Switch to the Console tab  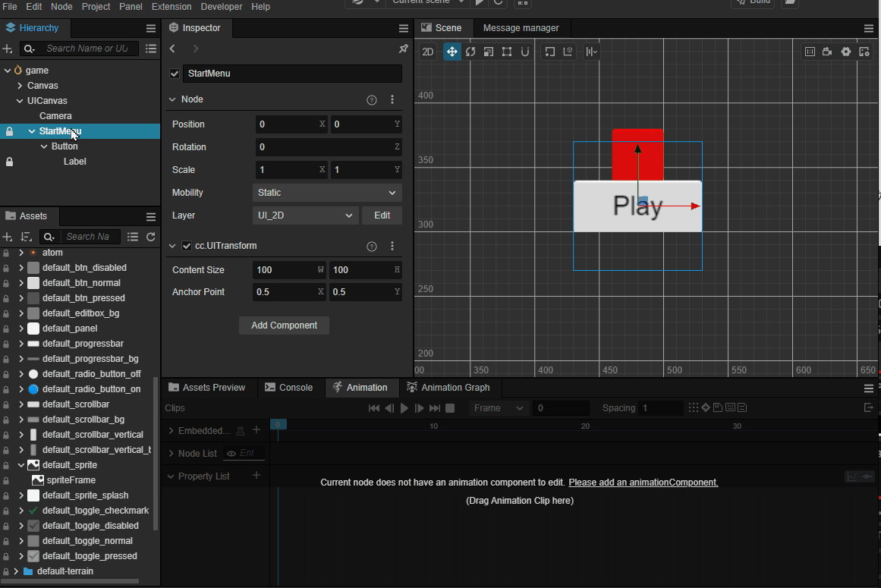[x=288, y=388]
